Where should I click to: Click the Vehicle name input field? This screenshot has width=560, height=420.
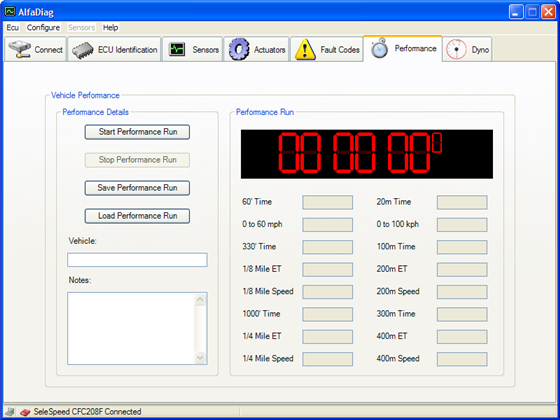pos(137,260)
